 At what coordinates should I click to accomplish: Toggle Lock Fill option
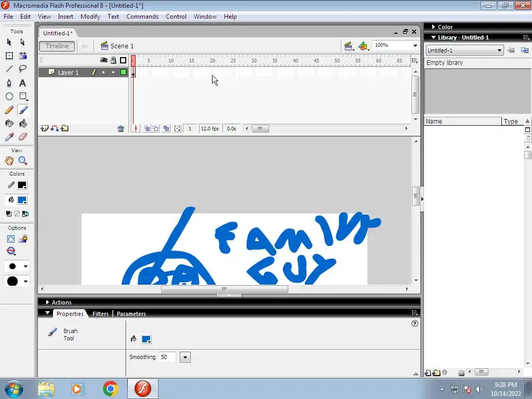point(23,239)
